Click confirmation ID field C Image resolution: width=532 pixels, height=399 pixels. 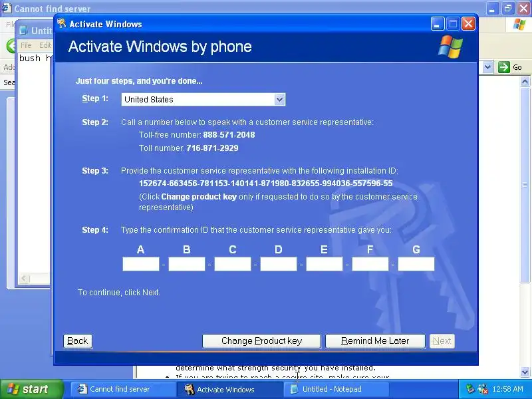tap(233, 264)
